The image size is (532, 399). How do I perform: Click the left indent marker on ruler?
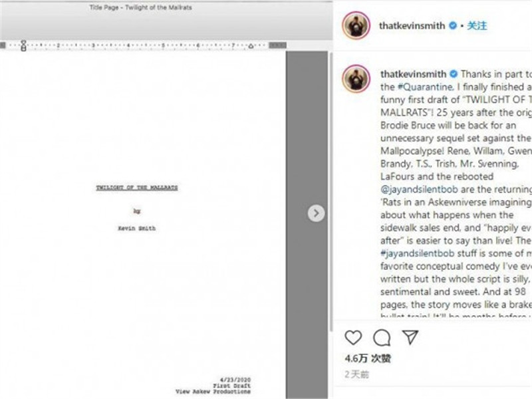coord(23,45)
